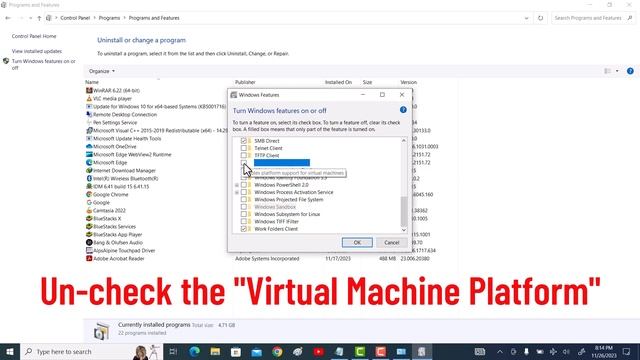Open the Organize dropdown menu
The image size is (640, 360).
[102, 71]
